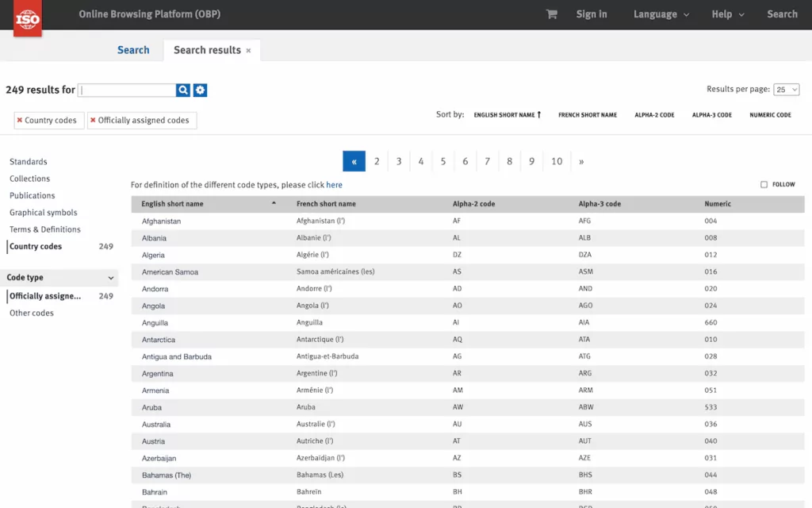Screen dimensions: 812x508
Task: Enable the FOLLOW checkbox
Action: click(764, 184)
